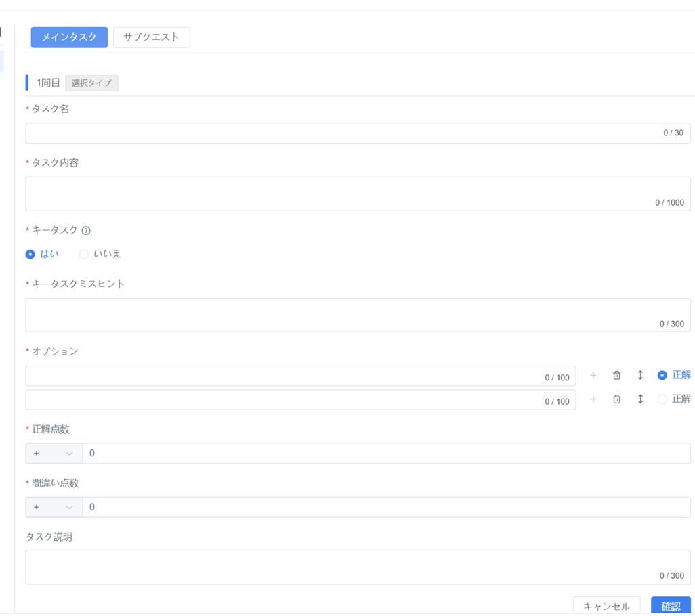Select はい radio for キータスク
695x616 pixels.
30,255
